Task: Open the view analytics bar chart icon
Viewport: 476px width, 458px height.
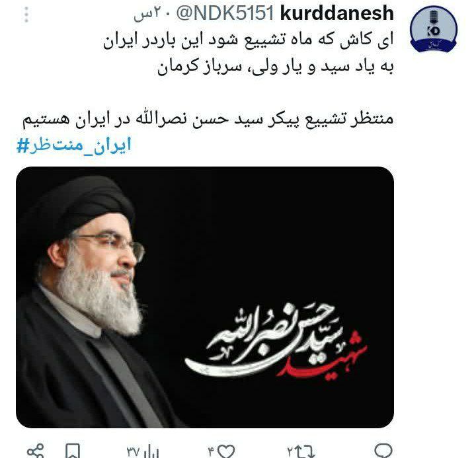Action: pos(151,452)
